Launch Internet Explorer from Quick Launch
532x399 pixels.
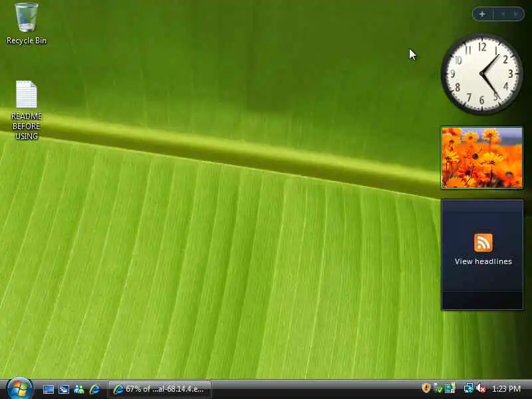(x=94, y=389)
